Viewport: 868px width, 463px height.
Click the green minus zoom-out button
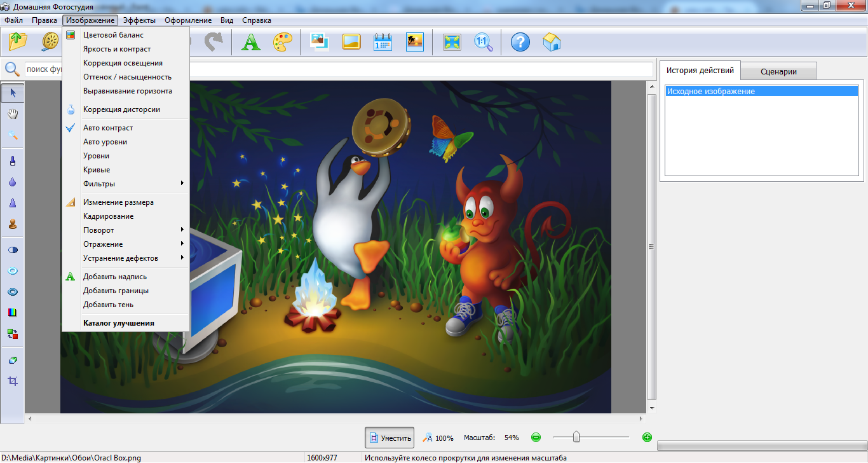[x=536, y=438]
